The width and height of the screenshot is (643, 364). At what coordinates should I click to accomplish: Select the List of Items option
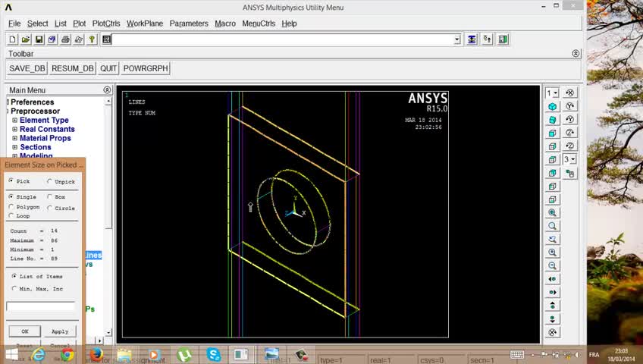click(x=14, y=276)
